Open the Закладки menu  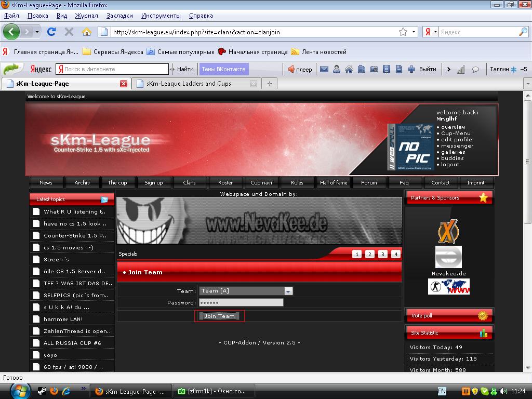click(x=119, y=16)
